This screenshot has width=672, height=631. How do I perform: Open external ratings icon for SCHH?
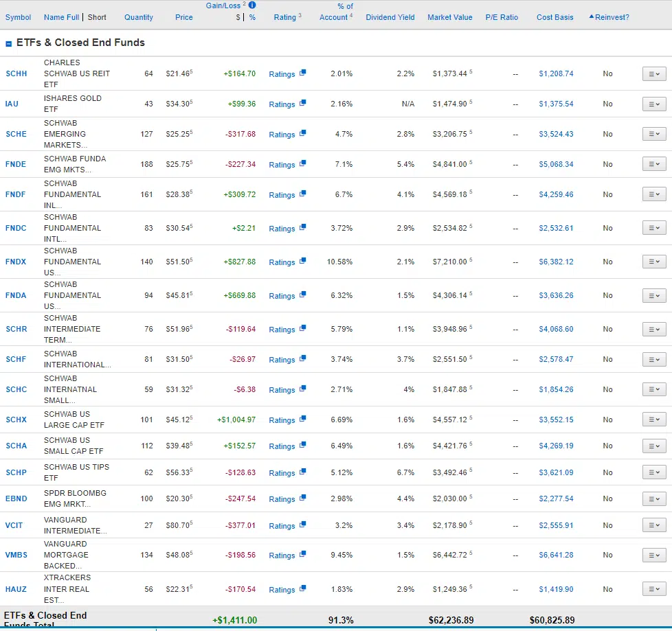[302, 72]
